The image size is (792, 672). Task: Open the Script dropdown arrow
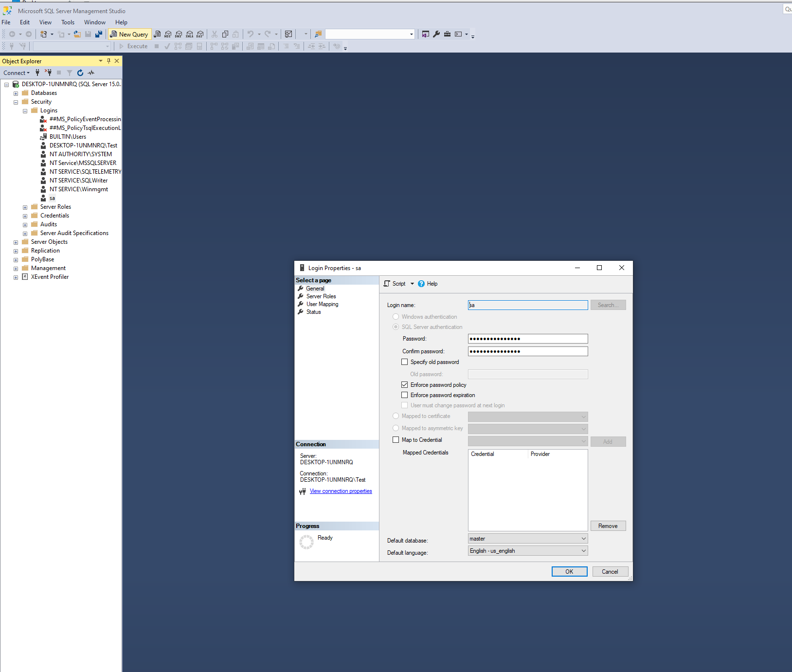coord(412,284)
